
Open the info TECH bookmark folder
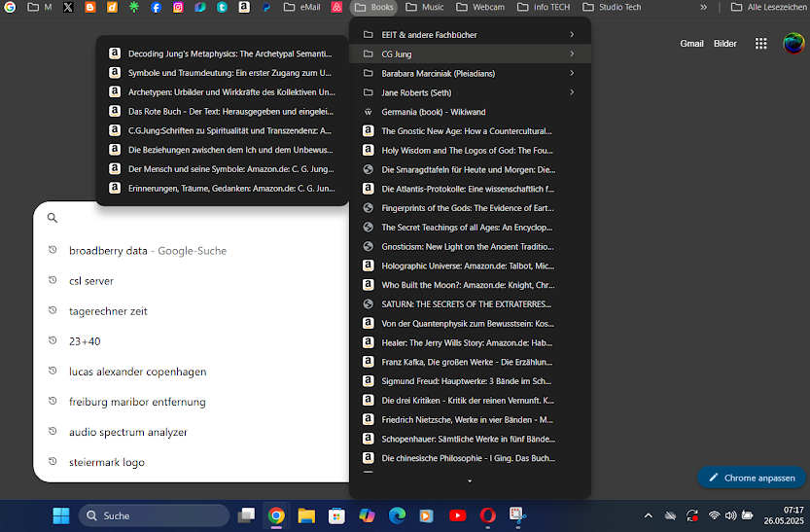coord(544,7)
